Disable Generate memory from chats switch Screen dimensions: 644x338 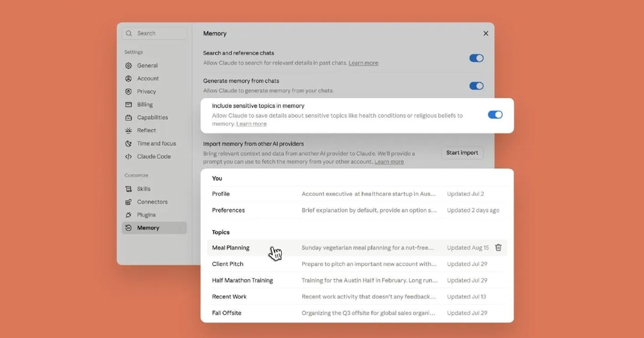point(476,86)
